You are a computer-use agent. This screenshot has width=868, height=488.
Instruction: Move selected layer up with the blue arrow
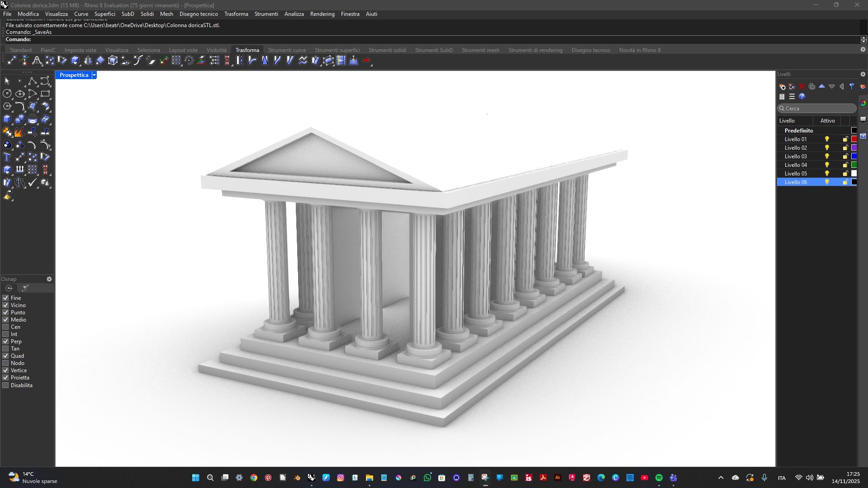click(x=821, y=86)
